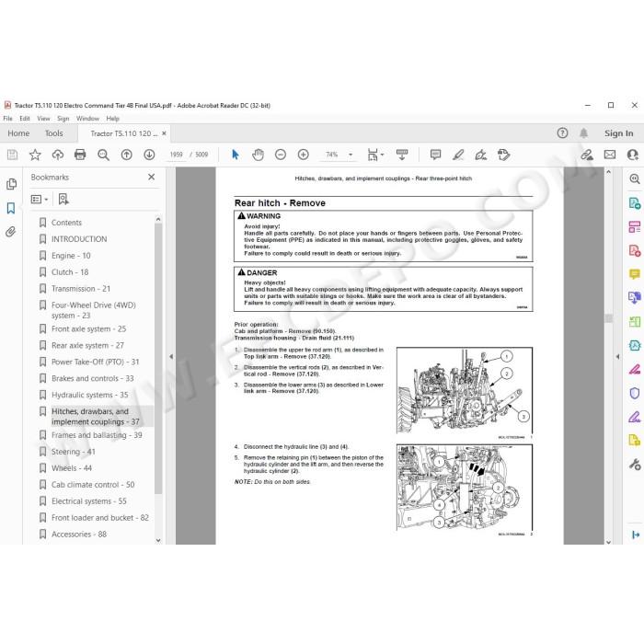Open the Edit menu
The image size is (644, 644).
pyautogui.click(x=25, y=119)
